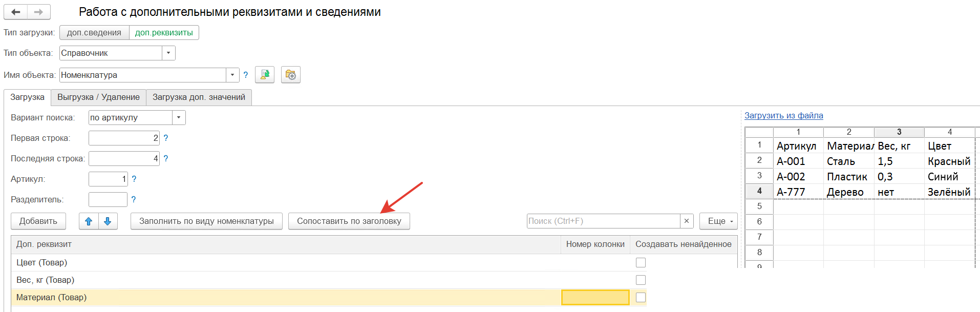980x312 pixels.
Task: Clear the search field with X
Action: [x=687, y=221]
